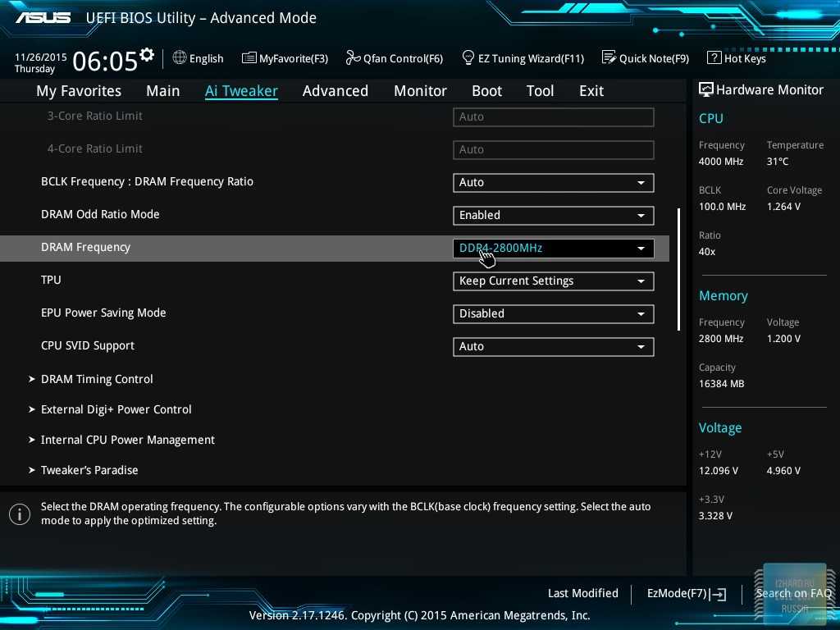The image size is (840, 630).
Task: Expand Tweaker's Paradise submenu
Action: click(89, 470)
